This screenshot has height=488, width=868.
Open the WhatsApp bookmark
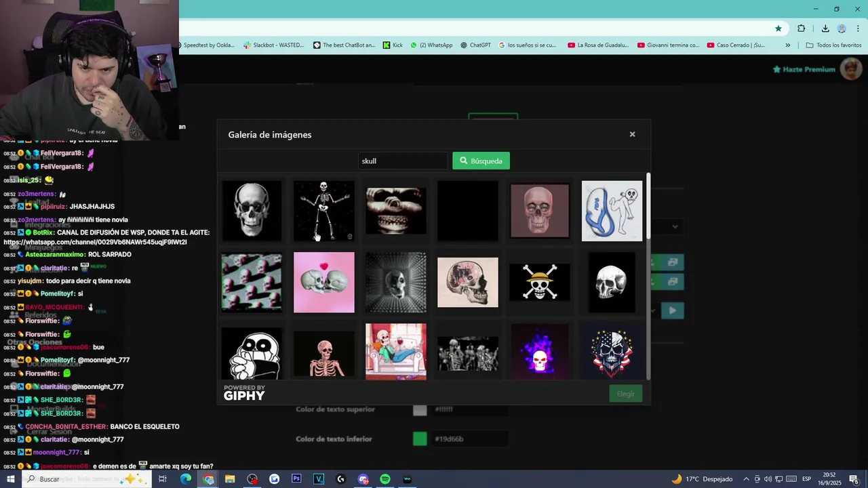(x=431, y=45)
